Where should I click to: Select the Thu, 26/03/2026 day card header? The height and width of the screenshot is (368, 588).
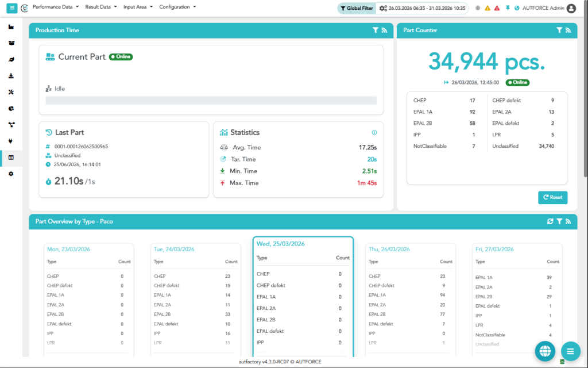point(389,250)
